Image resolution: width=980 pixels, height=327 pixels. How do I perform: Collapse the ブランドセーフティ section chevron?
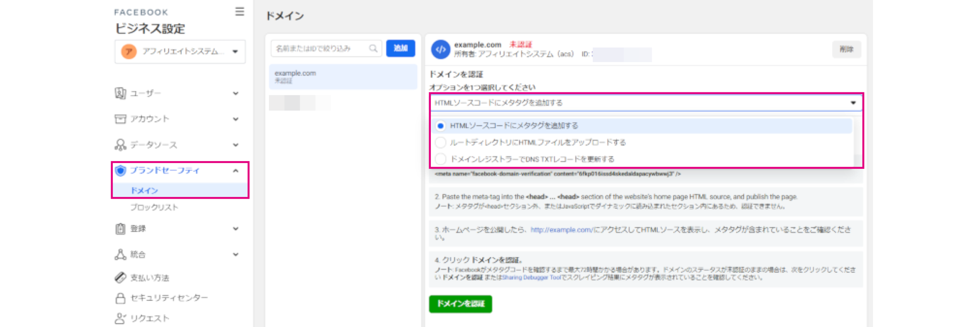236,170
